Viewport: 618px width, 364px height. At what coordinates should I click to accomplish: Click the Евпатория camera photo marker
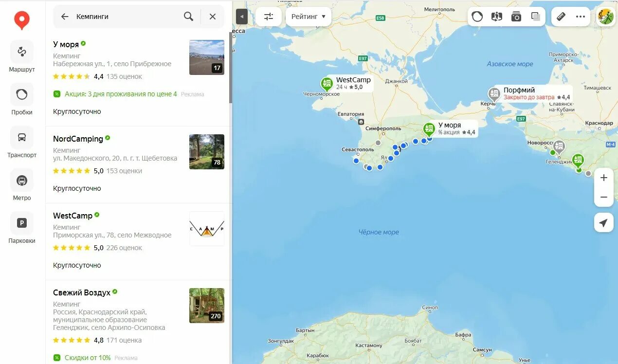[x=361, y=122]
